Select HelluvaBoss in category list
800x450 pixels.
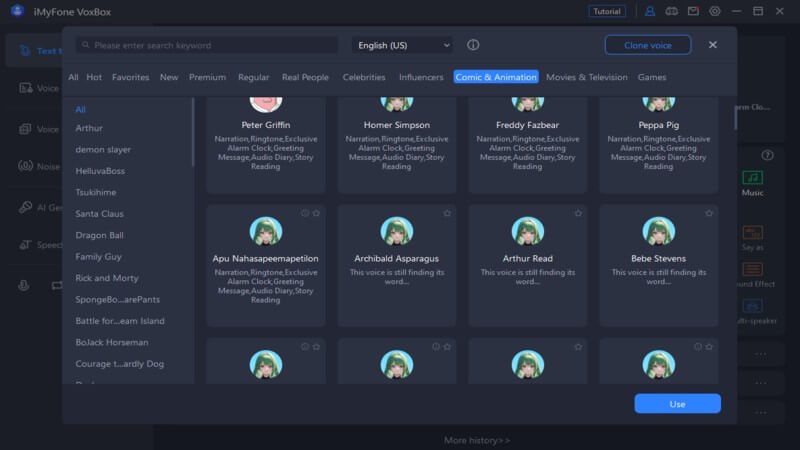tap(100, 171)
